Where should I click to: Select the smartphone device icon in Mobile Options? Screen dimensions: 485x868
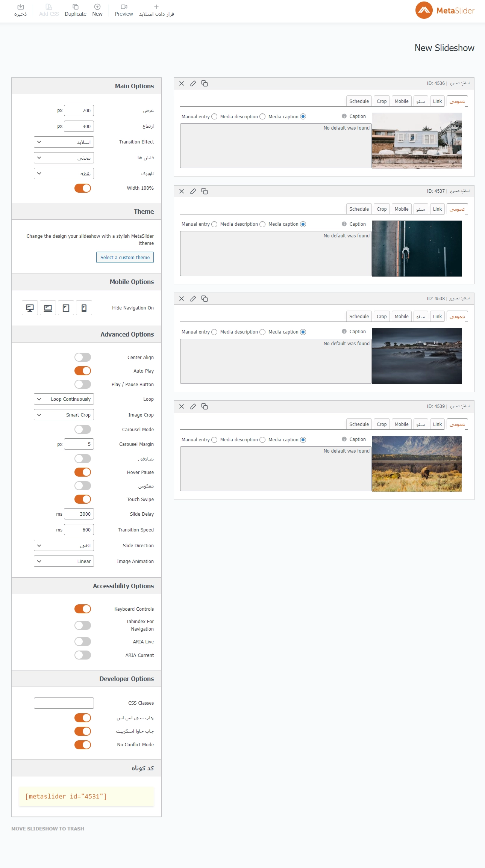coord(84,308)
